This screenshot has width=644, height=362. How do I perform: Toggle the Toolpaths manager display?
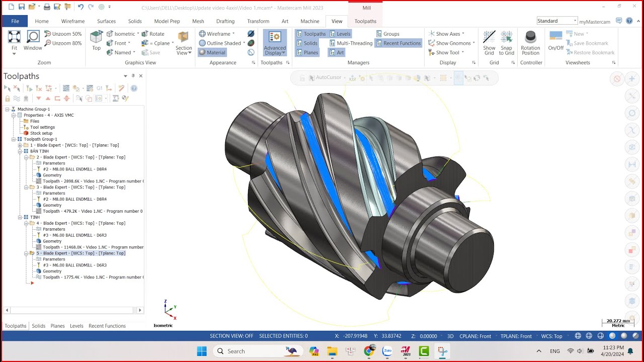click(311, 34)
